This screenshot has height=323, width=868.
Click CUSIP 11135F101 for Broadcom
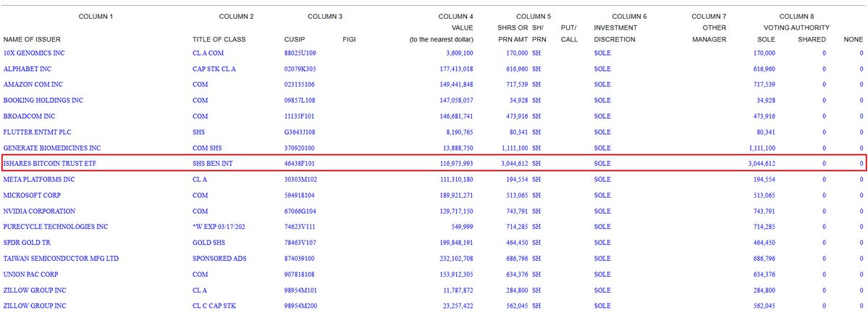click(x=300, y=117)
